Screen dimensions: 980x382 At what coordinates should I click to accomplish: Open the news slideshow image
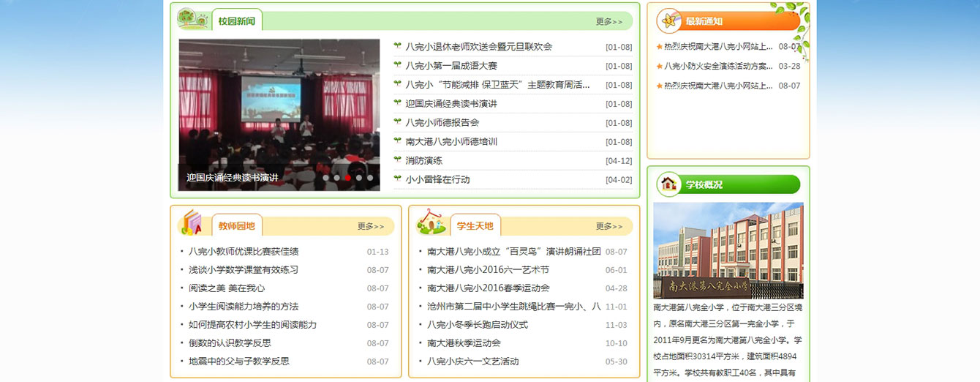[279, 115]
